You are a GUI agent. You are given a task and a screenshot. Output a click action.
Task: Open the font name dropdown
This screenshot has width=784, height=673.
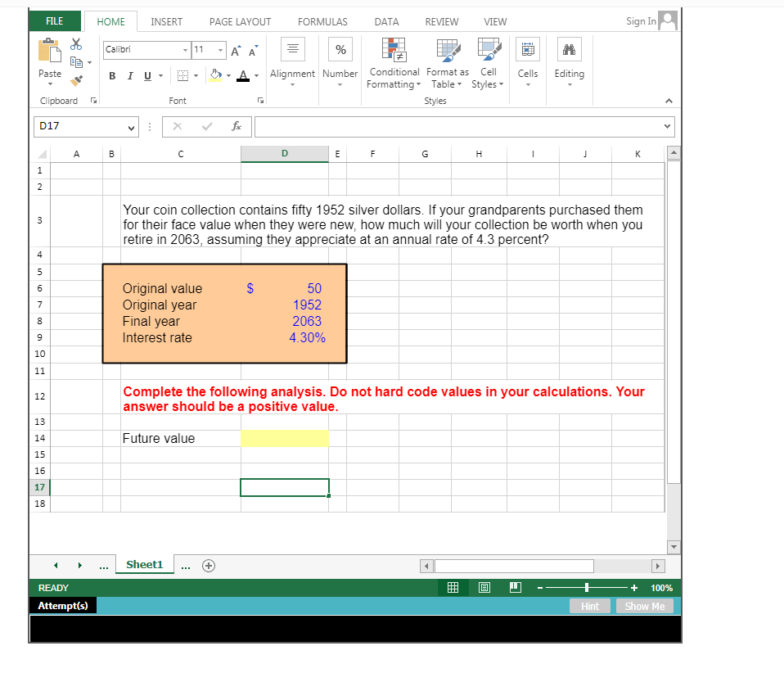(186, 50)
